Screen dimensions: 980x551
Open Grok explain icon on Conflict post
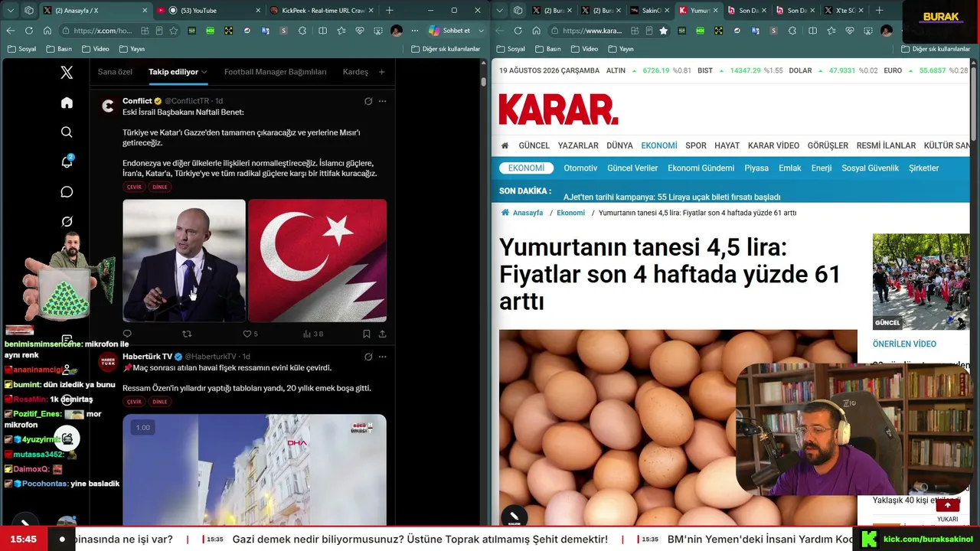pyautogui.click(x=368, y=101)
